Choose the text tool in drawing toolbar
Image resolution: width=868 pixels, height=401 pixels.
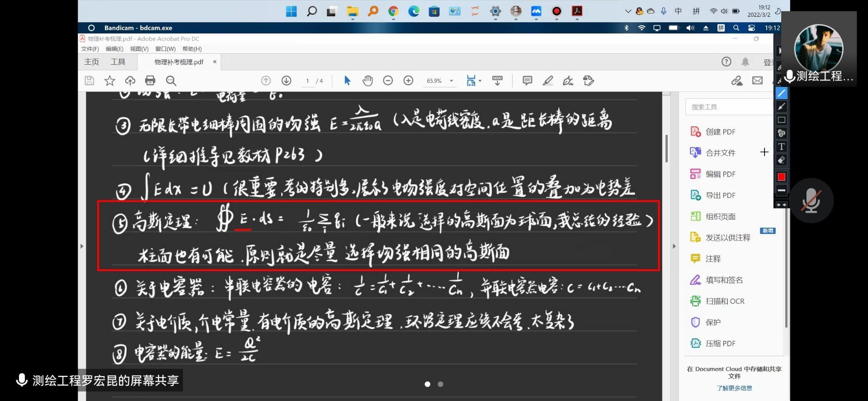(781, 147)
